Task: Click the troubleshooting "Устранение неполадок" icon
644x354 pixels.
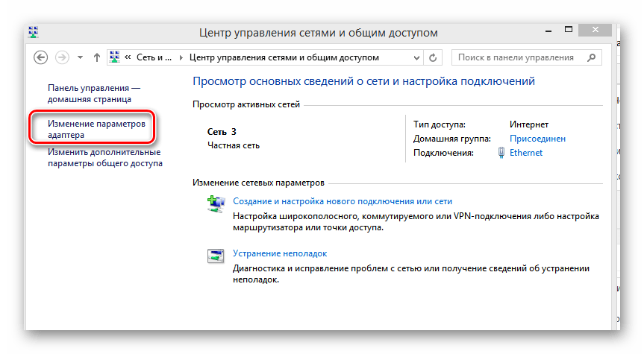Action: tap(215, 256)
